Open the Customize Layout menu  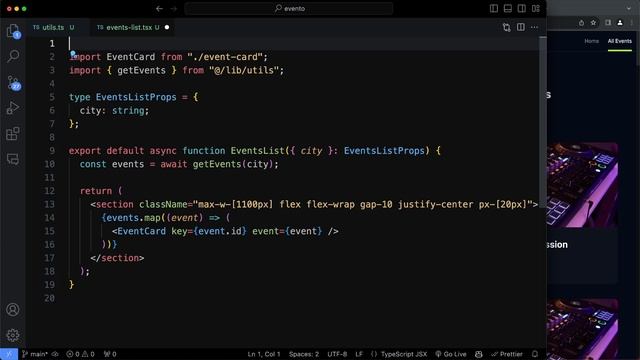coord(536,9)
